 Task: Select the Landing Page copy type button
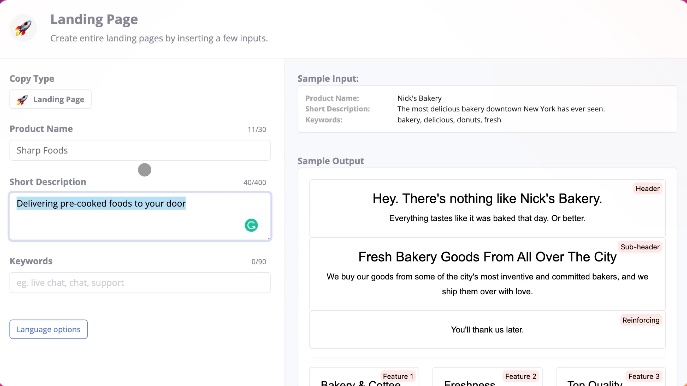[50, 99]
